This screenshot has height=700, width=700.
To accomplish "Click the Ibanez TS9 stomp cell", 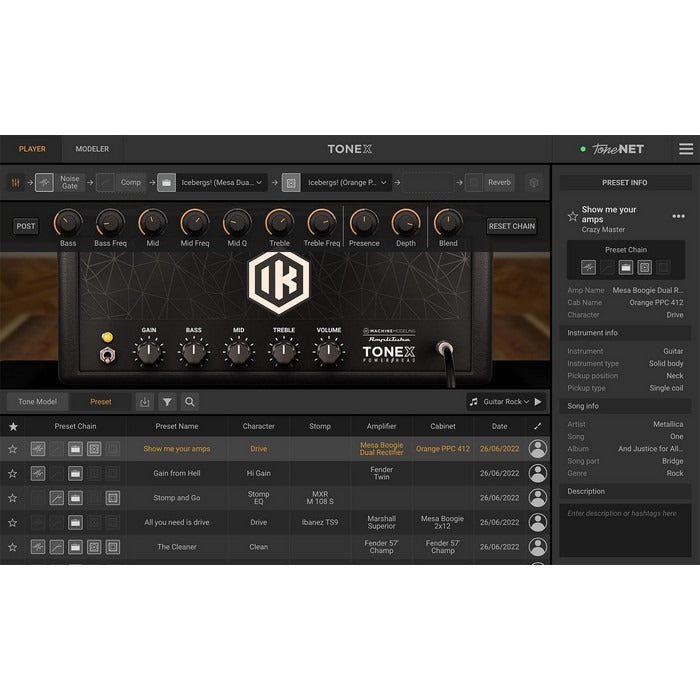I will [320, 523].
